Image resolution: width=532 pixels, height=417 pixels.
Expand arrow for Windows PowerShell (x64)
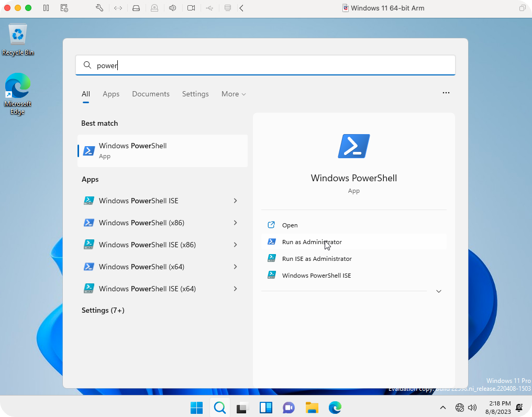235,267
